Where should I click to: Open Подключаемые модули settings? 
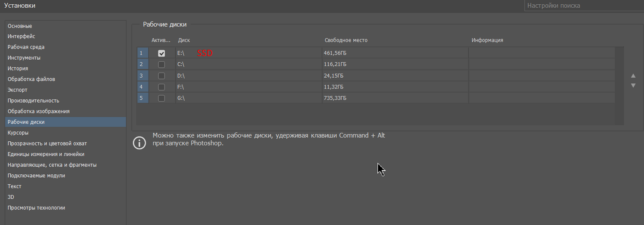(x=66, y=176)
